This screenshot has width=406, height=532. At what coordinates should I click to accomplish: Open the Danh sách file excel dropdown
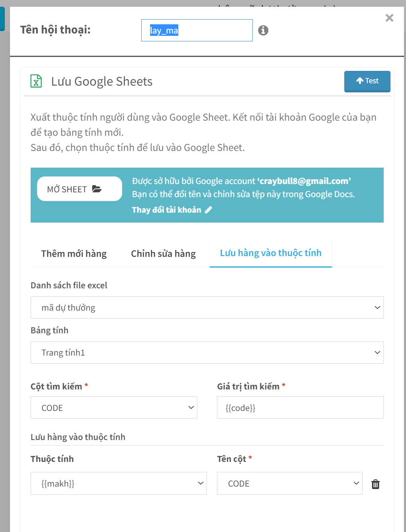(207, 307)
